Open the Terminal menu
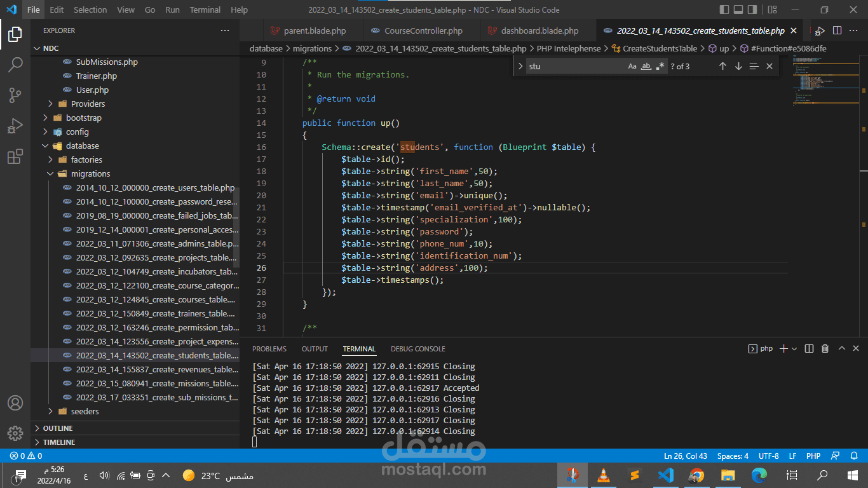Viewport: 868px width, 488px height. [x=205, y=10]
